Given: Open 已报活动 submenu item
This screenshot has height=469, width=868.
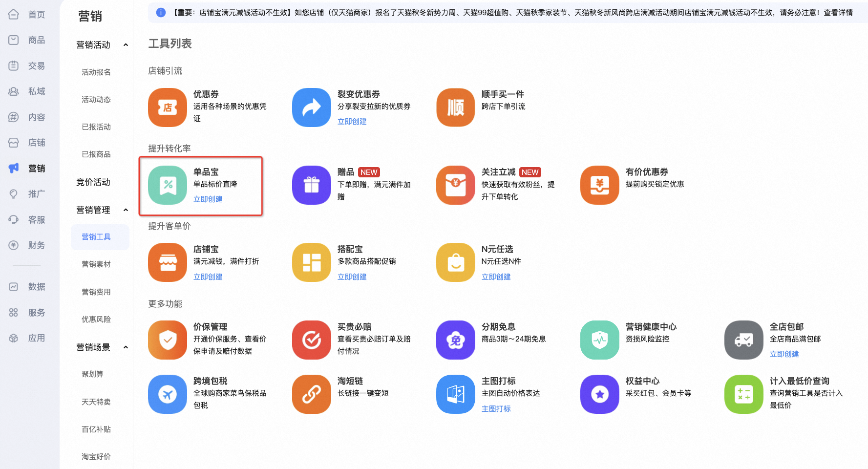Looking at the screenshot, I should pos(96,127).
